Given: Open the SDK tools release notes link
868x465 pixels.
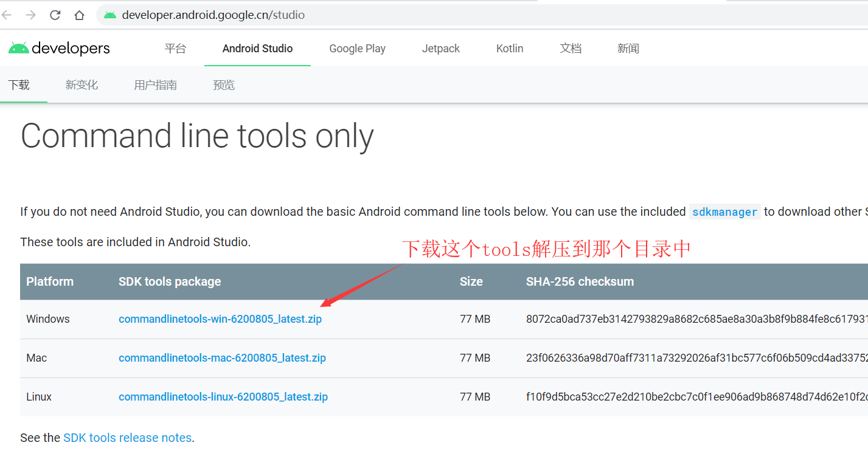Looking at the screenshot, I should click(x=128, y=438).
